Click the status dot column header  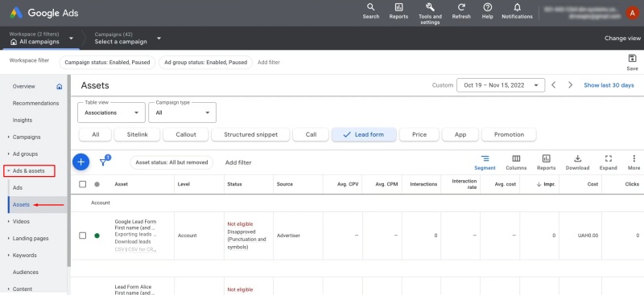97,184
